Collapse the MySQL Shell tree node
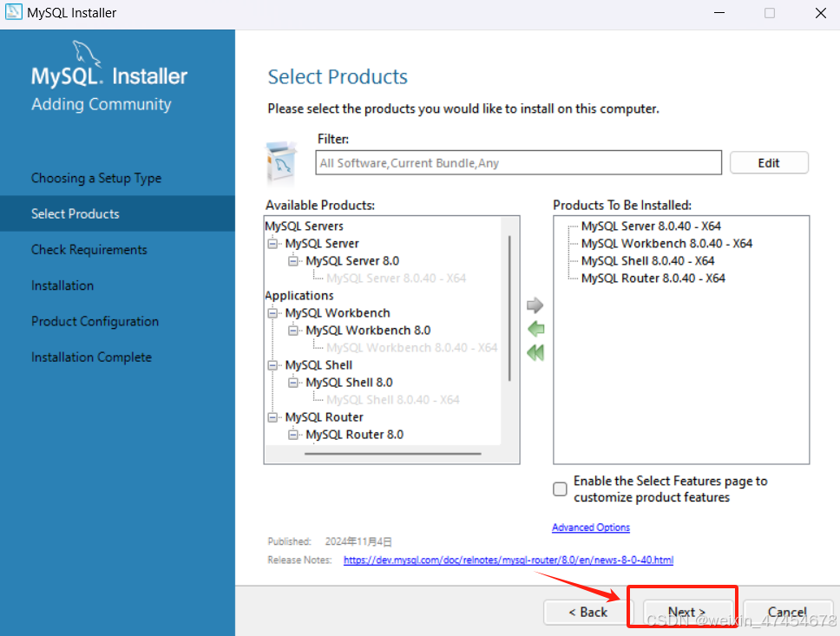This screenshot has height=636, width=840. (x=272, y=365)
